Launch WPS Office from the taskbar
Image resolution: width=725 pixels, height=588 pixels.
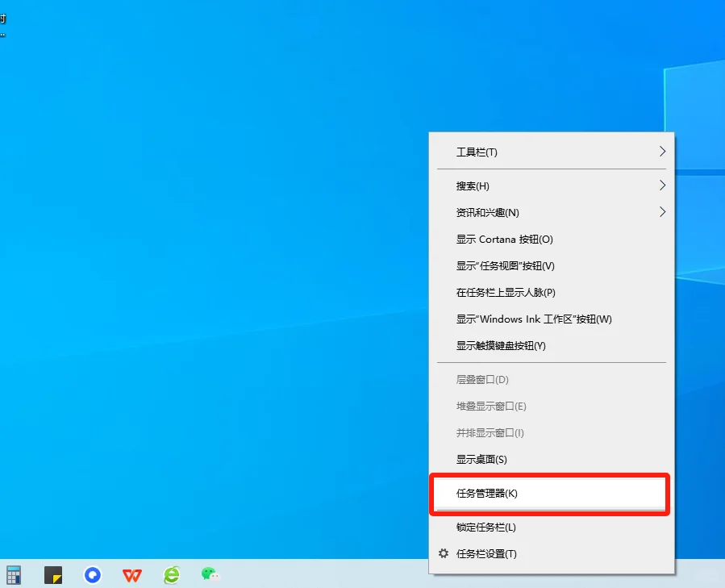pyautogui.click(x=131, y=574)
